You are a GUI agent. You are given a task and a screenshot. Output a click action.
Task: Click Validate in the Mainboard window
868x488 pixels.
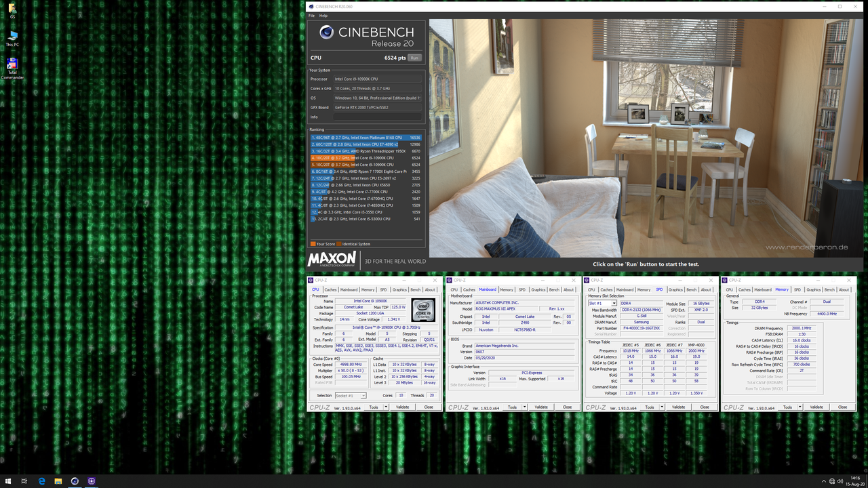[x=540, y=407]
